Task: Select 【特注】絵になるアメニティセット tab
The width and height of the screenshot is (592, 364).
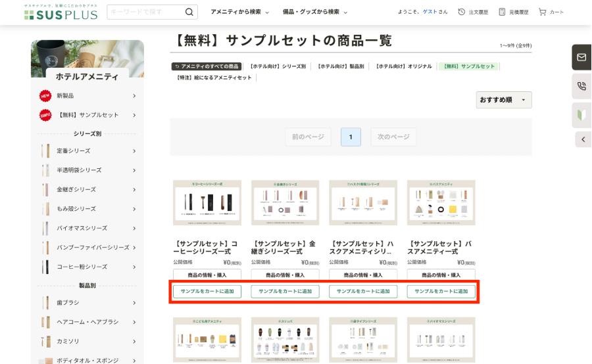Action: [214, 78]
